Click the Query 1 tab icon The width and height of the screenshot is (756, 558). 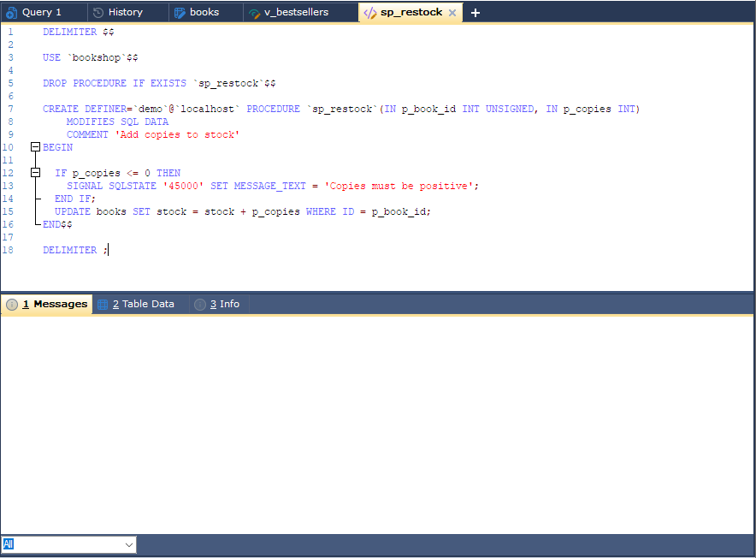pyautogui.click(x=12, y=13)
